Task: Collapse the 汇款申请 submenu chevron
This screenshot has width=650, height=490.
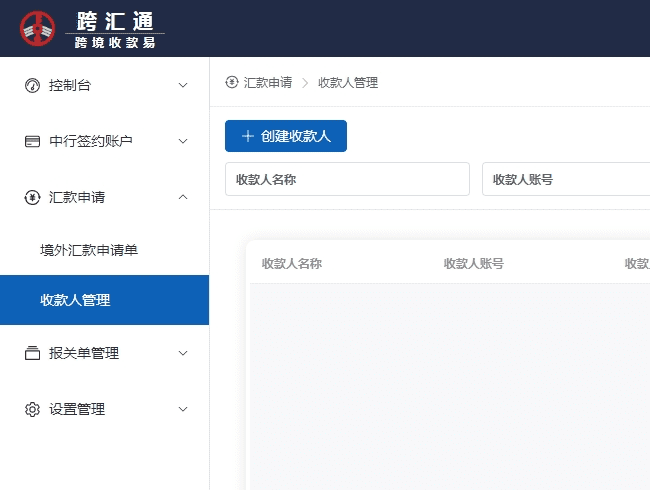Action: [x=183, y=197]
